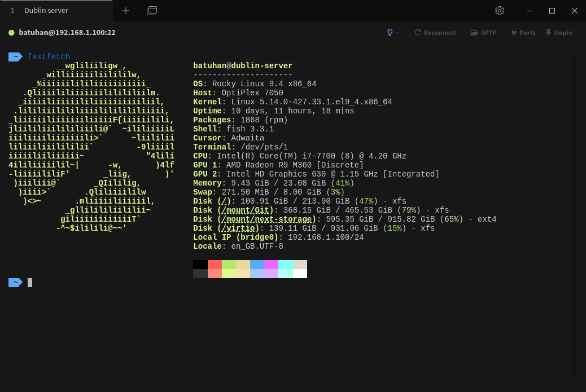This screenshot has width=586, height=392.
Task: Click the OptiPlex 7050 host value
Action: click(x=252, y=93)
